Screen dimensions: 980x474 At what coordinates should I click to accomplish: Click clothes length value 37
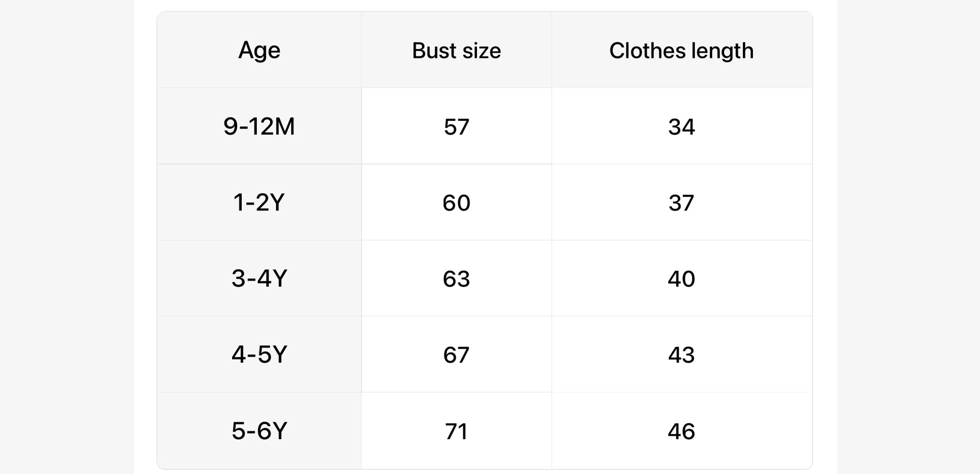(x=681, y=203)
